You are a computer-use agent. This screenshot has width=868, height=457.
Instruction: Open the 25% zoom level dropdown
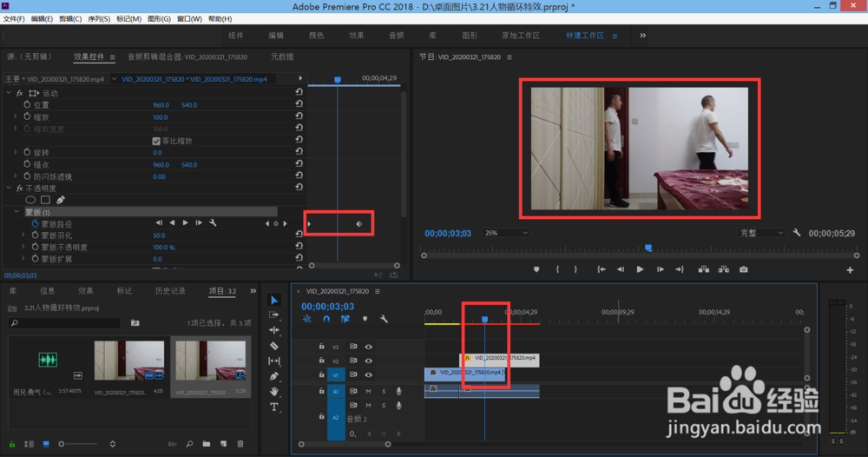coord(506,233)
